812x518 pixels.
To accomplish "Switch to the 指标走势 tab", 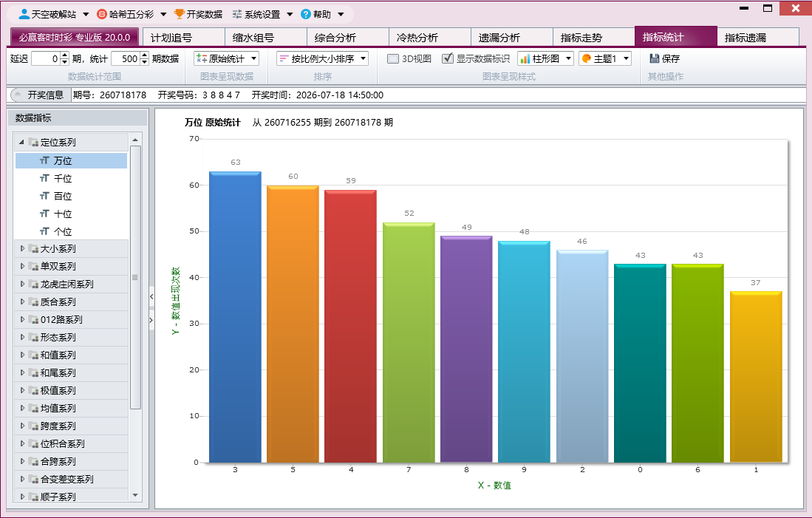I will 593,37.
